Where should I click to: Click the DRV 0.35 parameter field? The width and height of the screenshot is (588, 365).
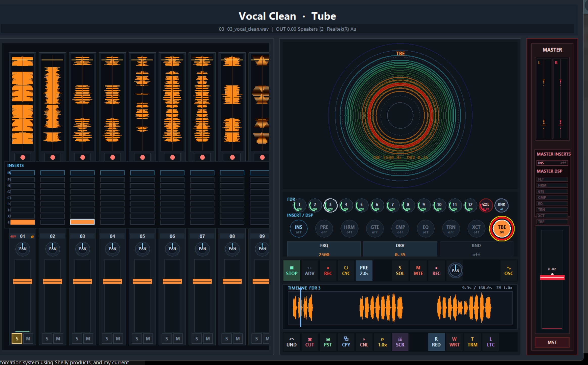click(400, 249)
